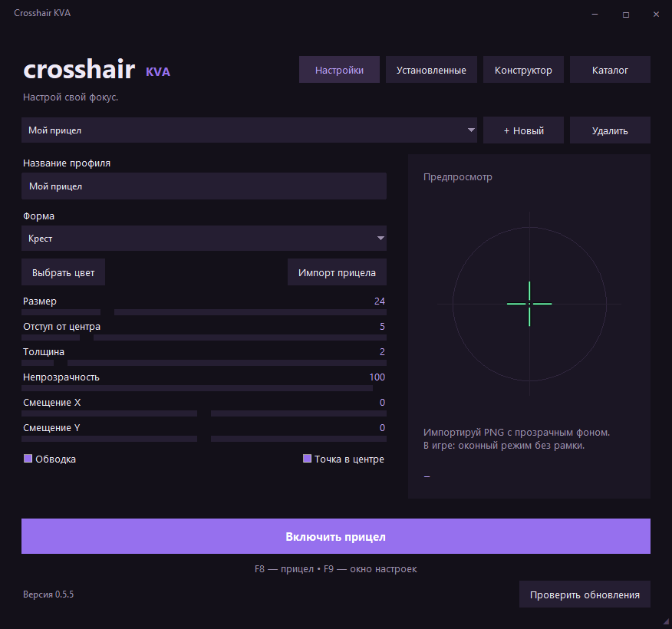Go to the Каталог tab

pyautogui.click(x=610, y=69)
